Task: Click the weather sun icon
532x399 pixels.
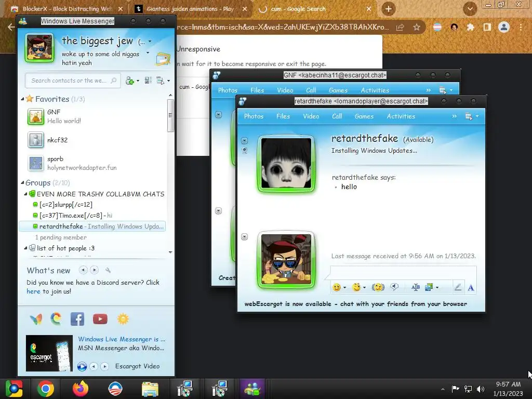Action: click(123, 319)
